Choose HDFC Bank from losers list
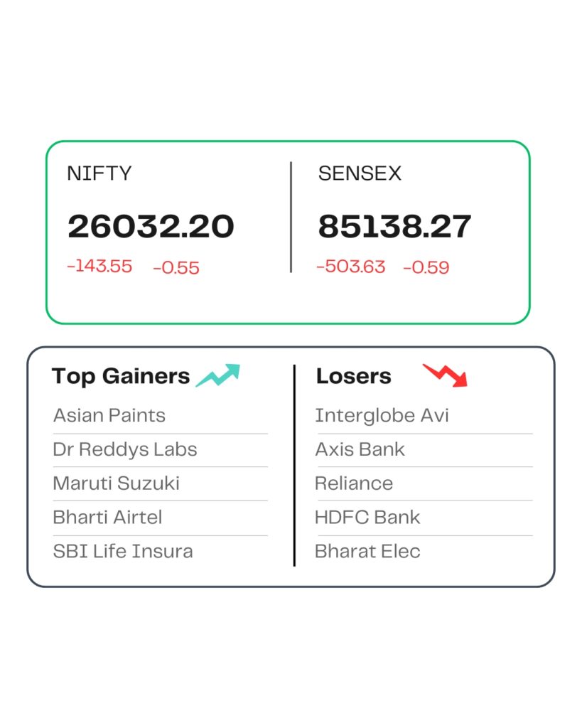The width and height of the screenshot is (582, 728). 367,518
